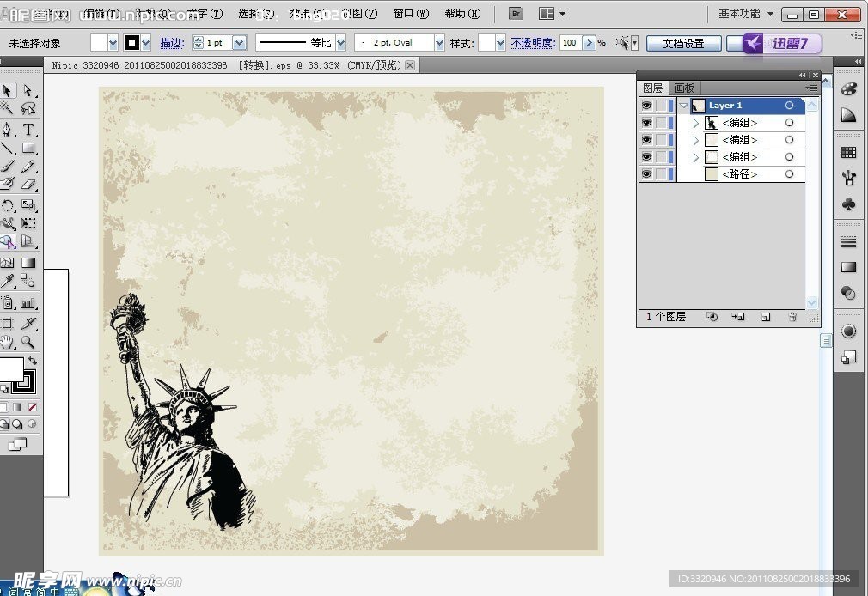The height and width of the screenshot is (596, 868).
Task: Open the stroke color dropdown in control bar
Action: tap(146, 43)
